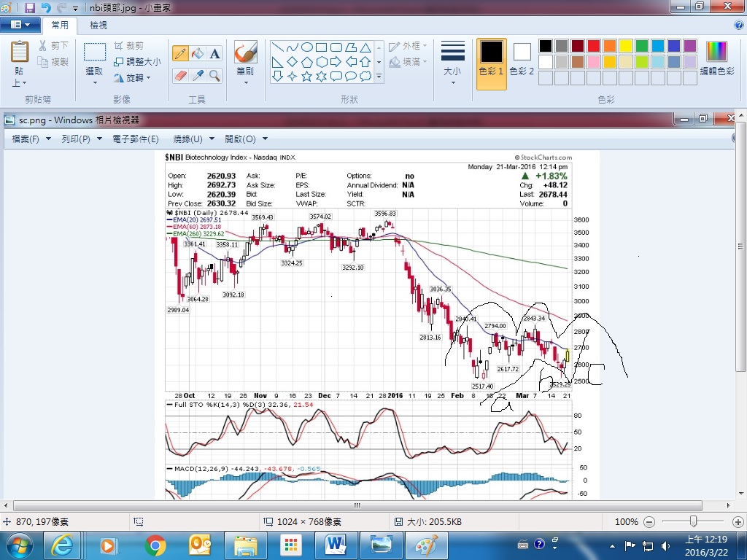Select the Magnifier tool
The height and width of the screenshot is (560, 747).
[x=214, y=75]
